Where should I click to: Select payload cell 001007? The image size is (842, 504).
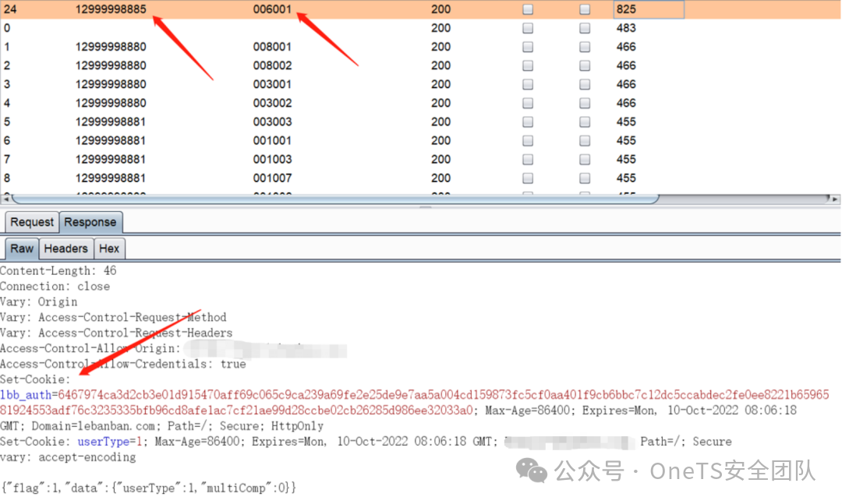[x=272, y=178]
